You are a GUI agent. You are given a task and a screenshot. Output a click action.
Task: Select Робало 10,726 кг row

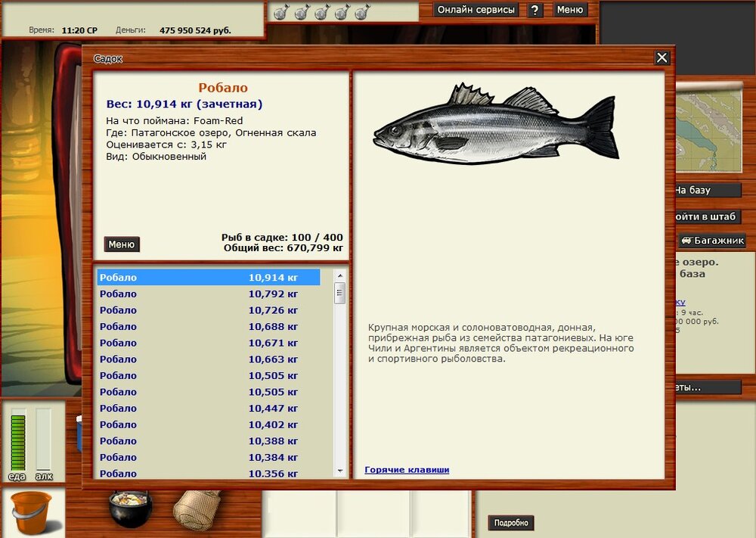(x=209, y=310)
